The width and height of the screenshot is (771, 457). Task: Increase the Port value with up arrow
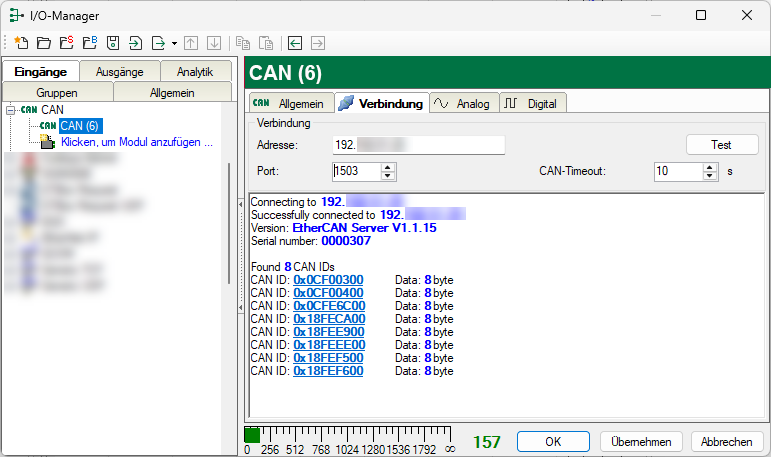pos(389,167)
